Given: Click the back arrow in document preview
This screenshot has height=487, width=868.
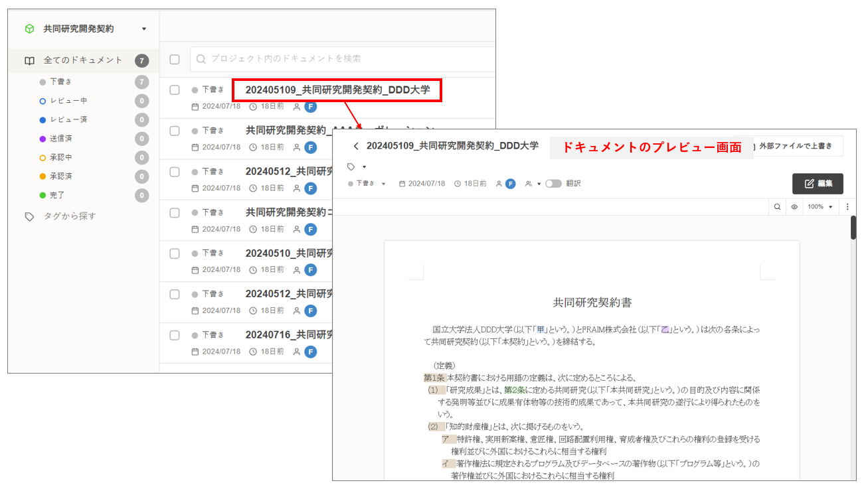Looking at the screenshot, I should coord(356,146).
